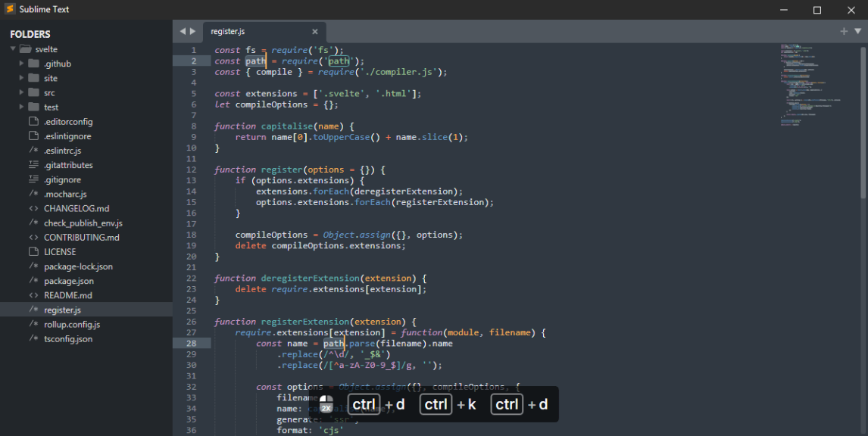Screen dimensions: 868x436
Task: Click the Sublime Text logo in the title bar
Action: [11, 9]
